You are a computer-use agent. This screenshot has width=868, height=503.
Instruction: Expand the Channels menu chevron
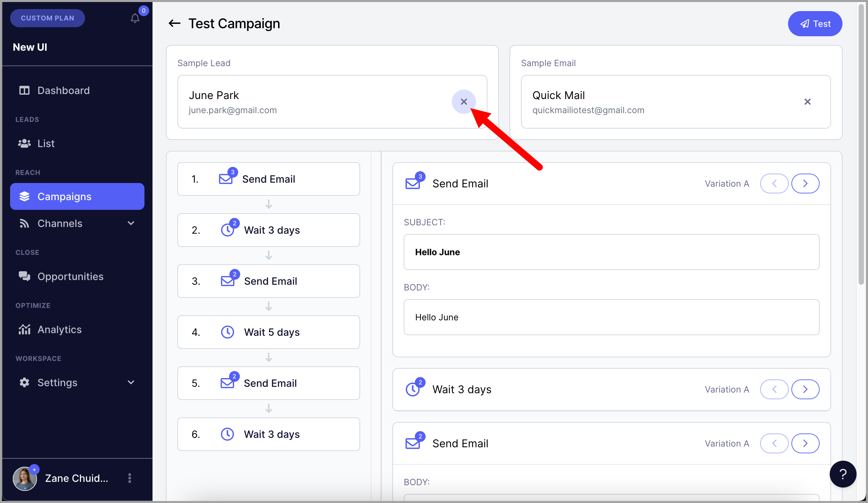pos(131,223)
